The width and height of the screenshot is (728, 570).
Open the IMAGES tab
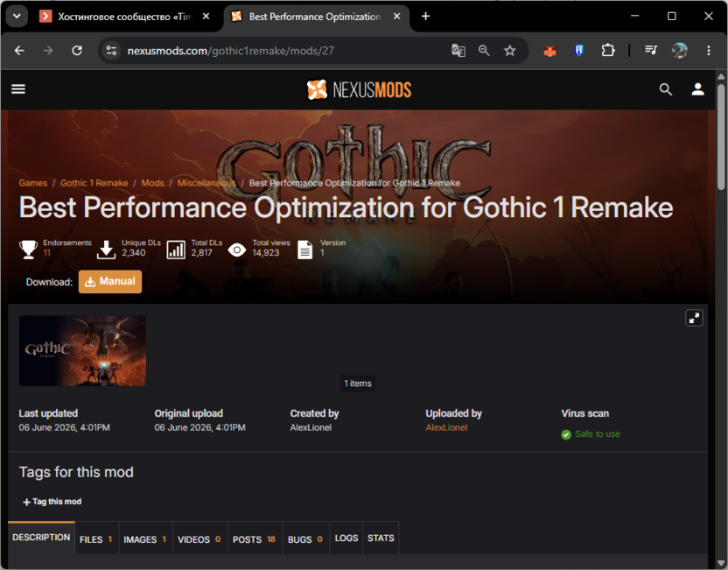(x=145, y=538)
